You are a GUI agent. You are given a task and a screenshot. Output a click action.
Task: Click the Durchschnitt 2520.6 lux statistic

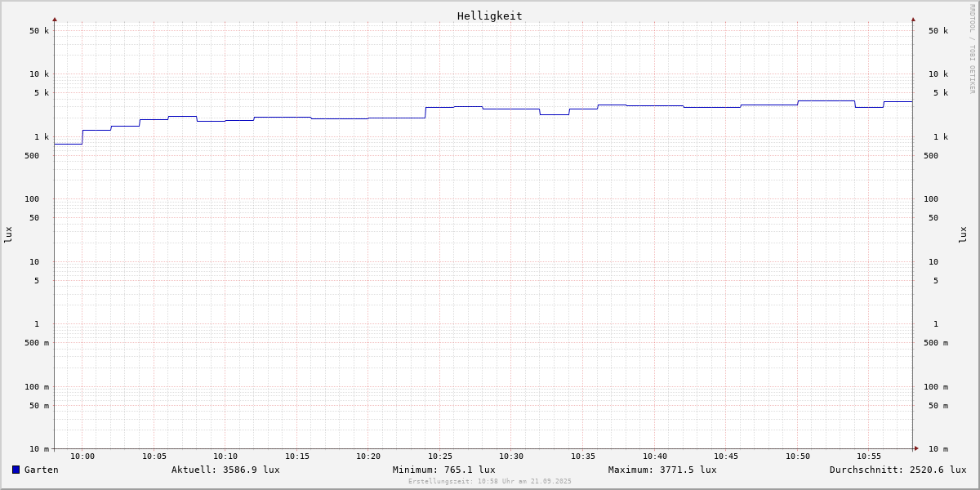(x=898, y=470)
